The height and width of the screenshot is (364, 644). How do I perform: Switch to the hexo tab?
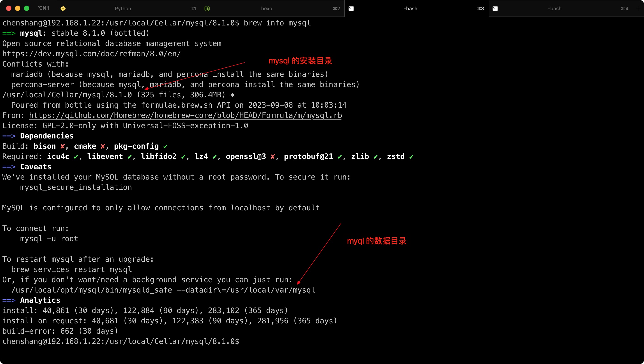pyautogui.click(x=267, y=8)
